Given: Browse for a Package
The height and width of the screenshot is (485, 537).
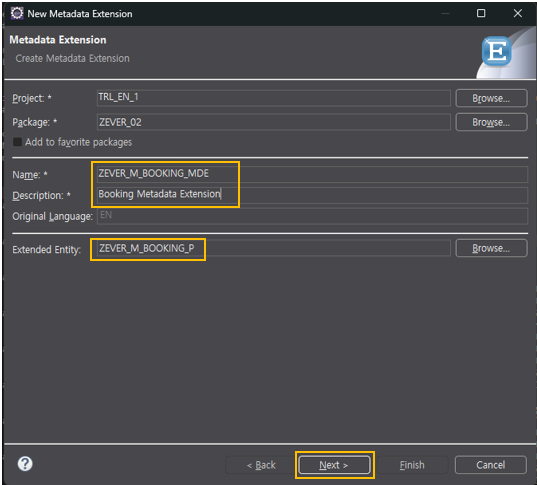Looking at the screenshot, I should (x=491, y=122).
